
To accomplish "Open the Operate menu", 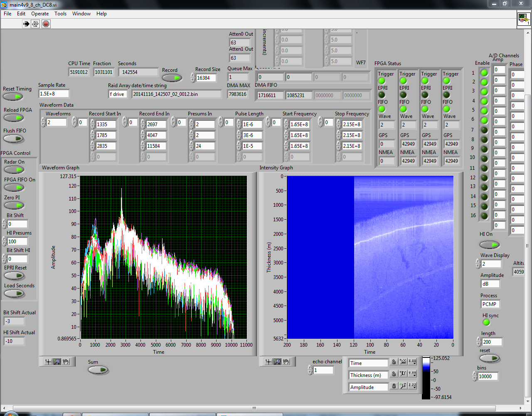I will point(40,14).
